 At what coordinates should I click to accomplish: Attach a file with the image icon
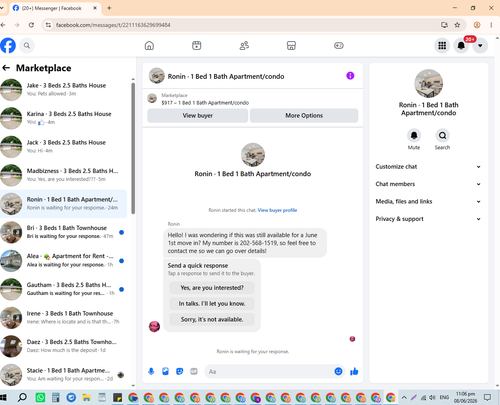coord(165,371)
